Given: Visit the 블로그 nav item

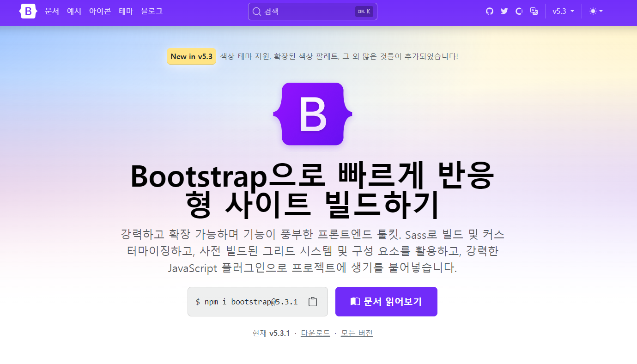Looking at the screenshot, I should 152,11.
